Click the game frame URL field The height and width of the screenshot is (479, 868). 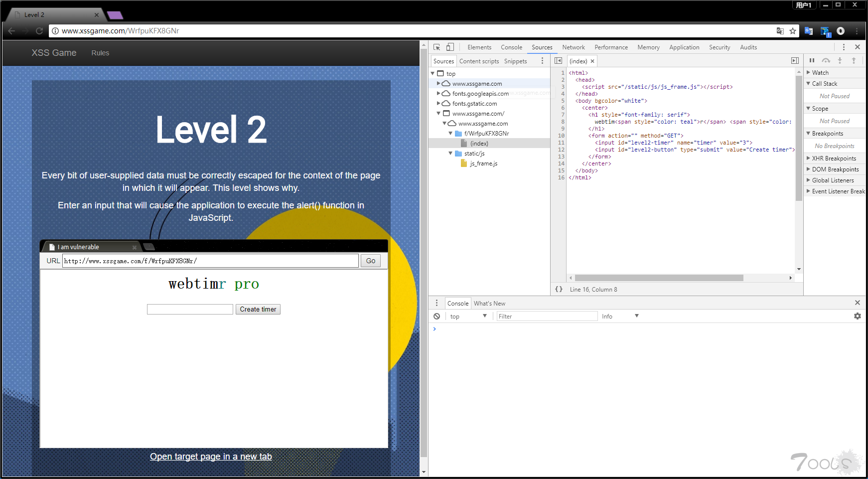[210, 261]
